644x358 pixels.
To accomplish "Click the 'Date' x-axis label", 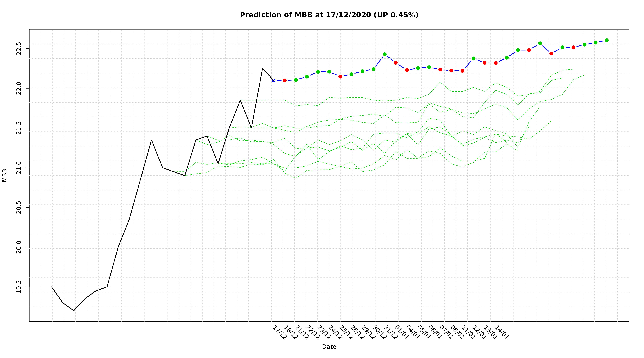I will pos(329,347).
